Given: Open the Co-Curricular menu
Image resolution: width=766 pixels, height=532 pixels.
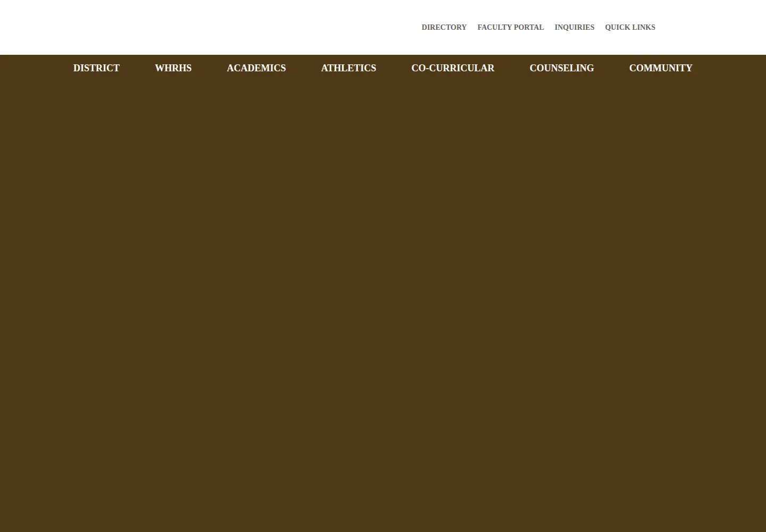Looking at the screenshot, I should (453, 68).
